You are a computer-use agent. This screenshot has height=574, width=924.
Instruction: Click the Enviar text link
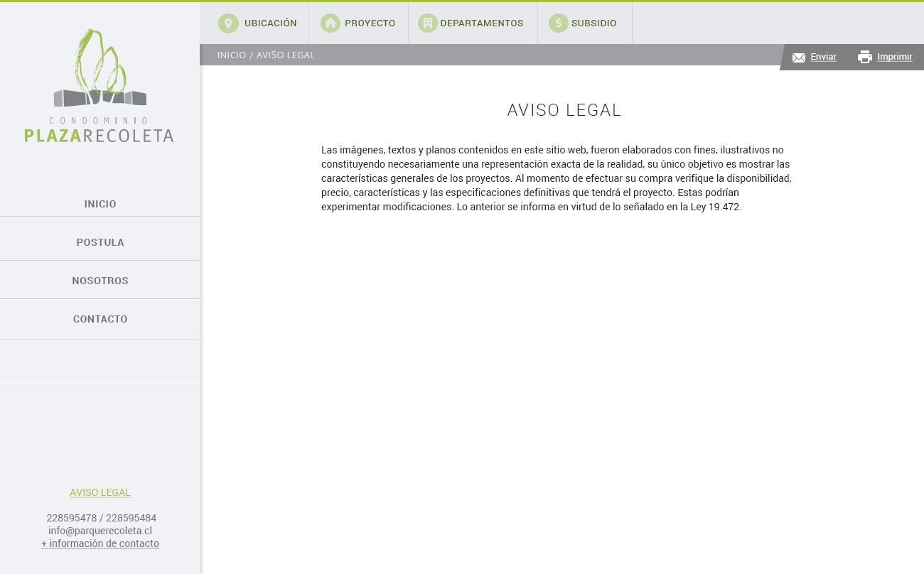(x=823, y=57)
